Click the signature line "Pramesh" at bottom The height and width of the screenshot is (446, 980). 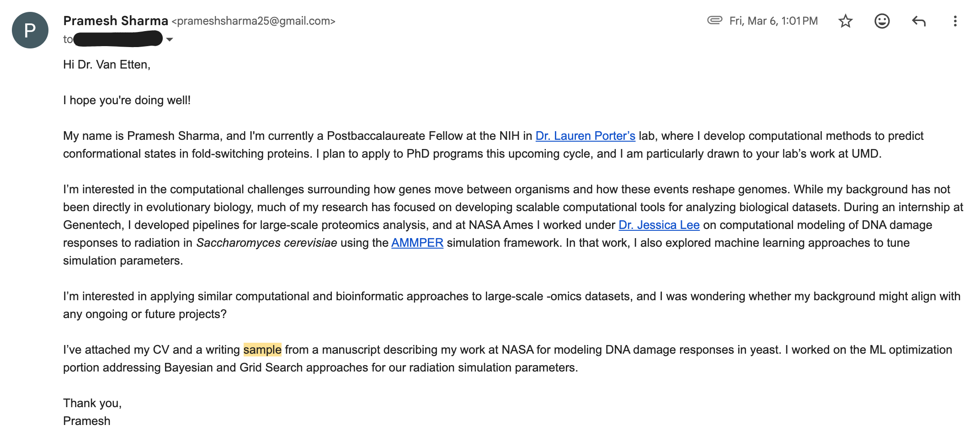[x=86, y=421]
